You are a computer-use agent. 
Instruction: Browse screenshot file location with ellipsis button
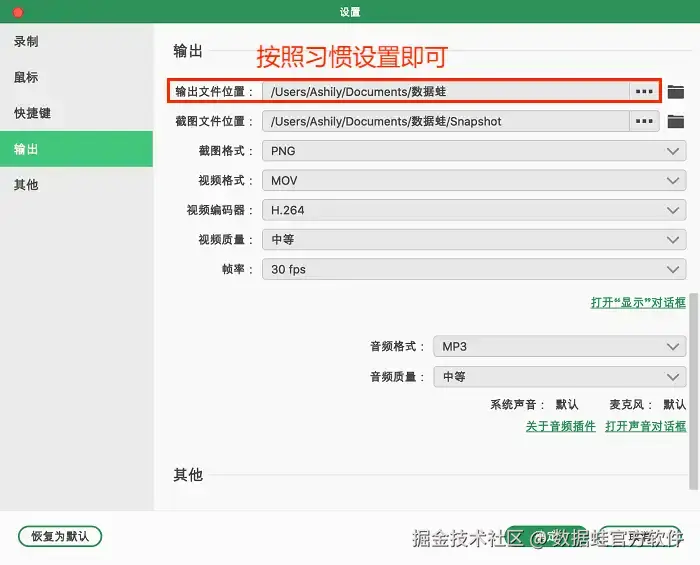(644, 121)
